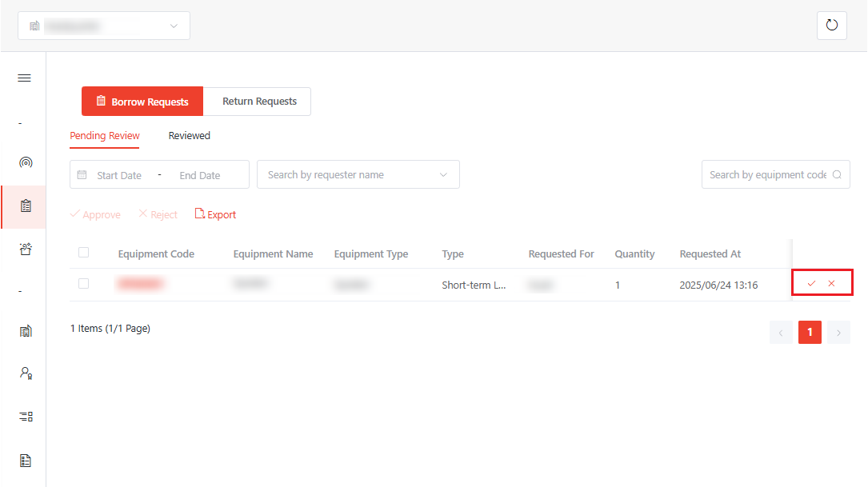Approve the request with the row checkmark icon
Viewport: 868px width, 487px height.
pyautogui.click(x=811, y=284)
